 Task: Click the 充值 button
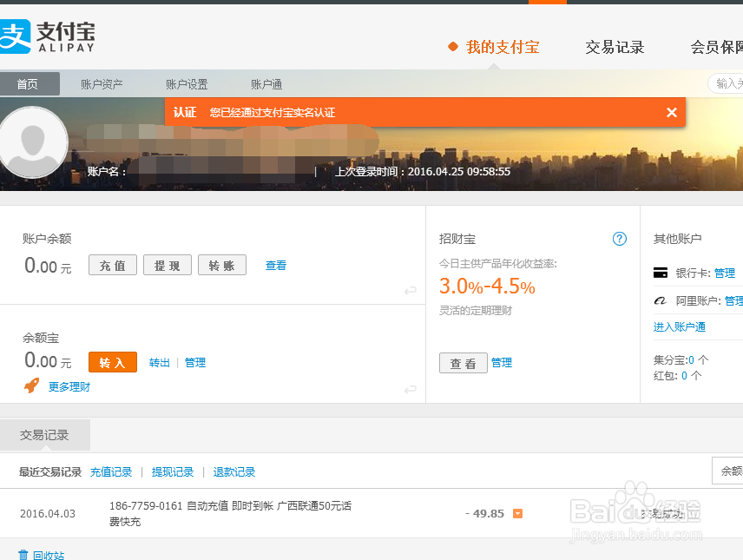pyautogui.click(x=113, y=265)
